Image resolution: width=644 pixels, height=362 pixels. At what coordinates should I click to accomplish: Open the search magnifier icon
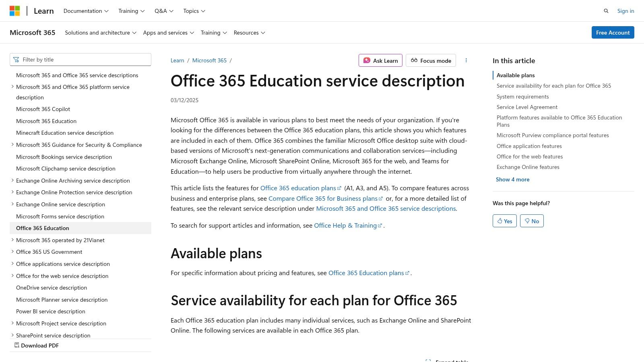[606, 11]
